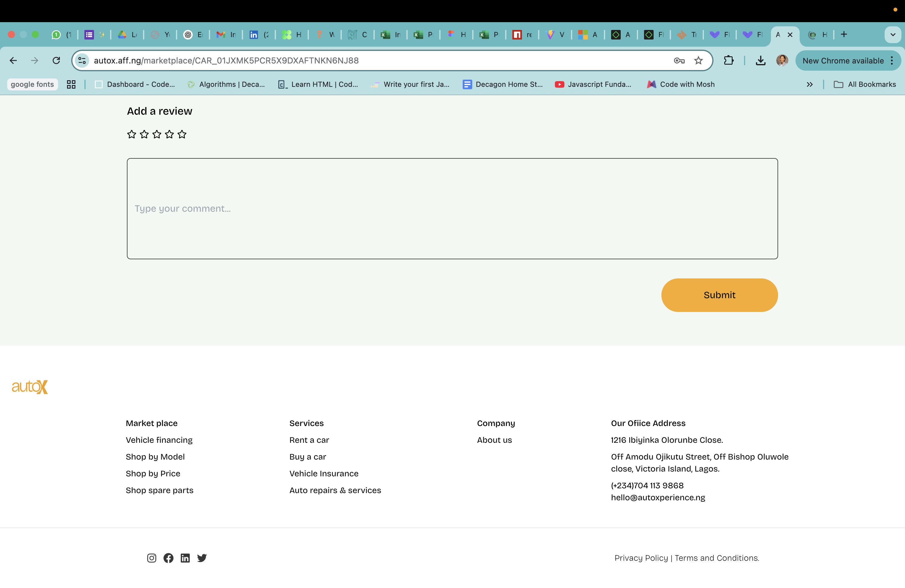
Task: Click the comment text box
Action: pyautogui.click(x=452, y=208)
